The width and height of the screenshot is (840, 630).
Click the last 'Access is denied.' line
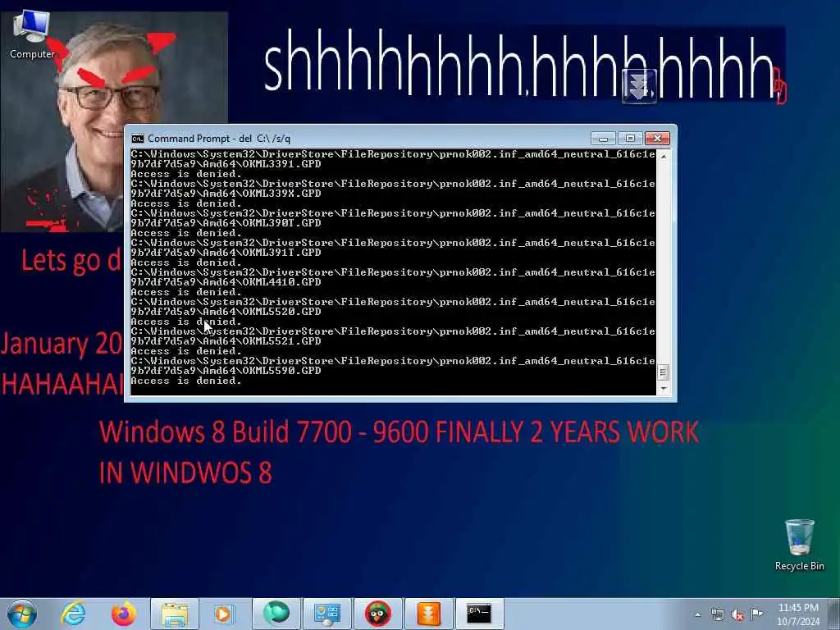coord(186,381)
